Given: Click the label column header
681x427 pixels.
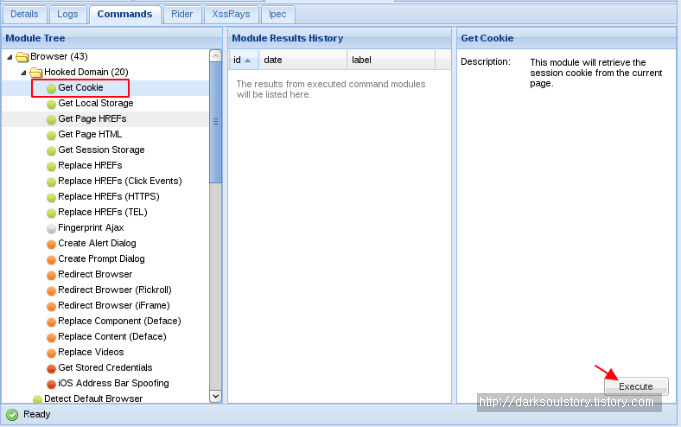Looking at the screenshot, I should (x=391, y=60).
